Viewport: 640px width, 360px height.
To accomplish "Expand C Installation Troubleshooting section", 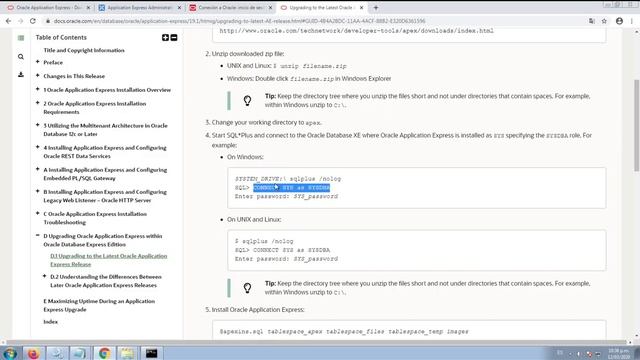I will (38, 213).
